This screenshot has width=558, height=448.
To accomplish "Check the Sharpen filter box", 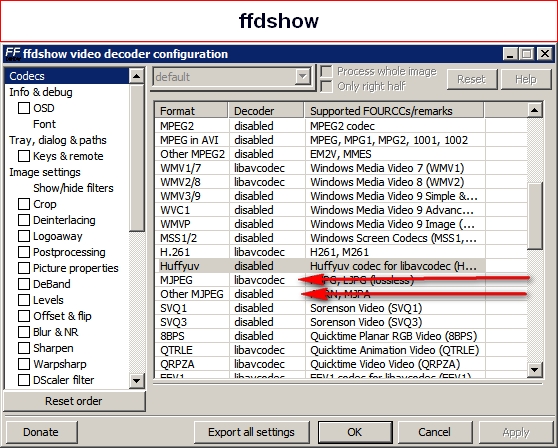I will [24, 348].
